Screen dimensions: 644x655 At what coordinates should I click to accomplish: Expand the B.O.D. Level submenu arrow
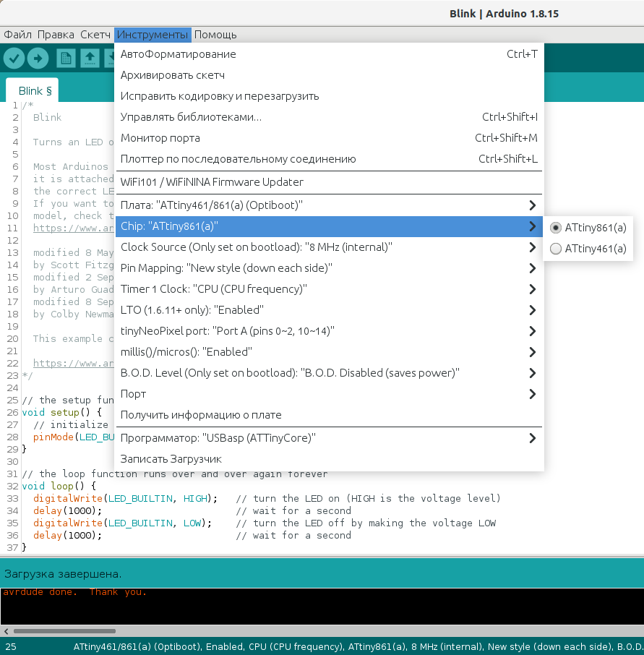[532, 373]
